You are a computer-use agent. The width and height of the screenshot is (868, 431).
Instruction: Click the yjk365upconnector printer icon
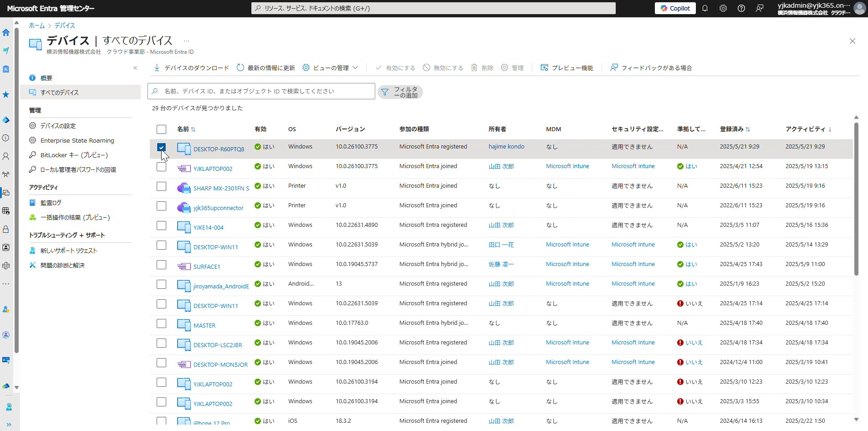click(x=184, y=207)
